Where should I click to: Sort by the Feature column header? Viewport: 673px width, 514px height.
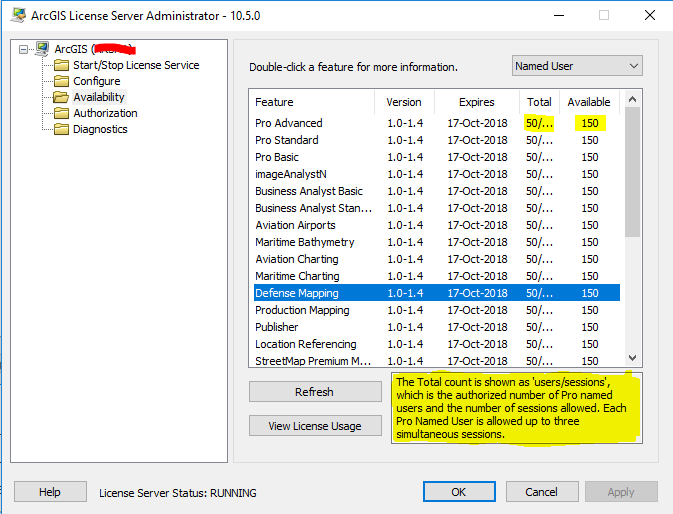pyautogui.click(x=312, y=102)
